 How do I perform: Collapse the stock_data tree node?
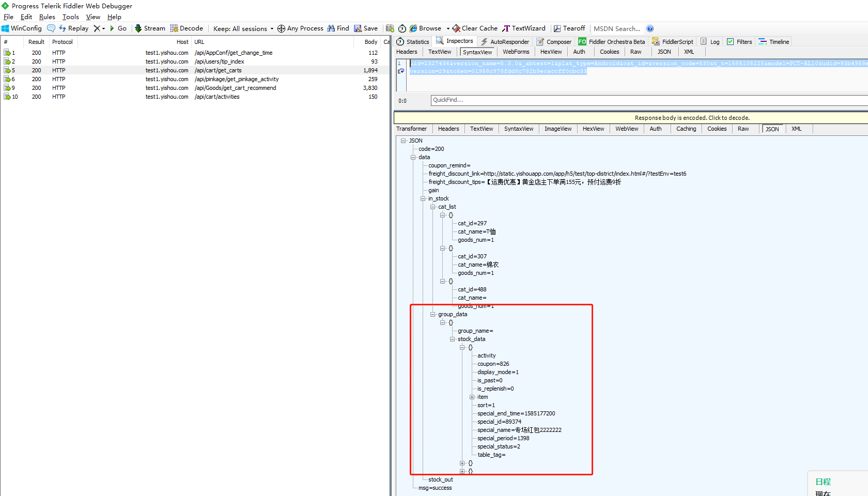pos(452,339)
